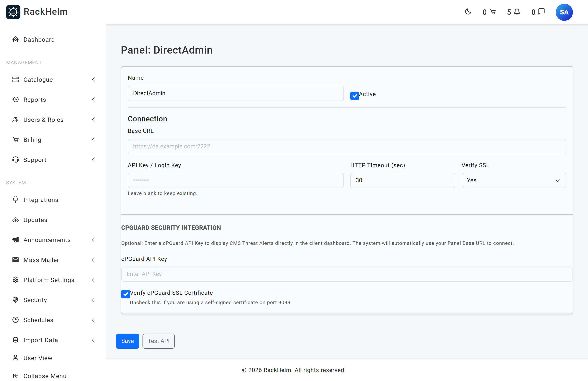This screenshot has height=381, width=588.
Task: Click the Collapse Menu arrow icon
Action: tap(15, 376)
